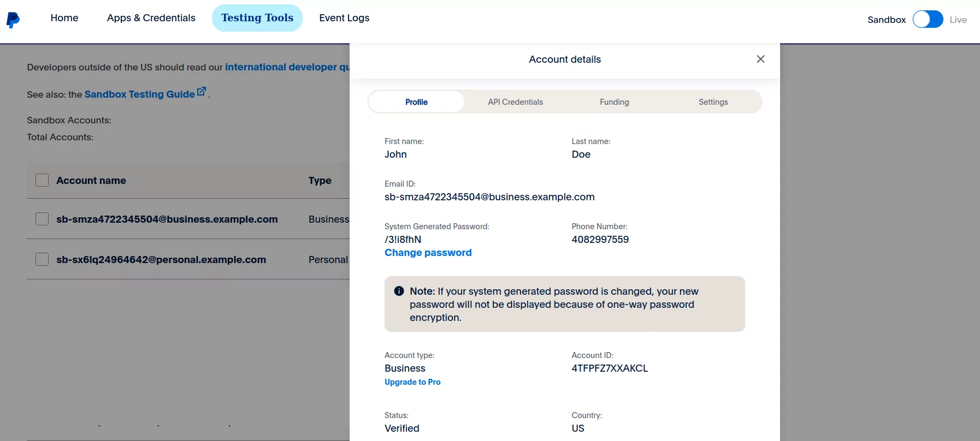Click the first name value John
Viewport: 980px width, 441px height.
click(395, 154)
